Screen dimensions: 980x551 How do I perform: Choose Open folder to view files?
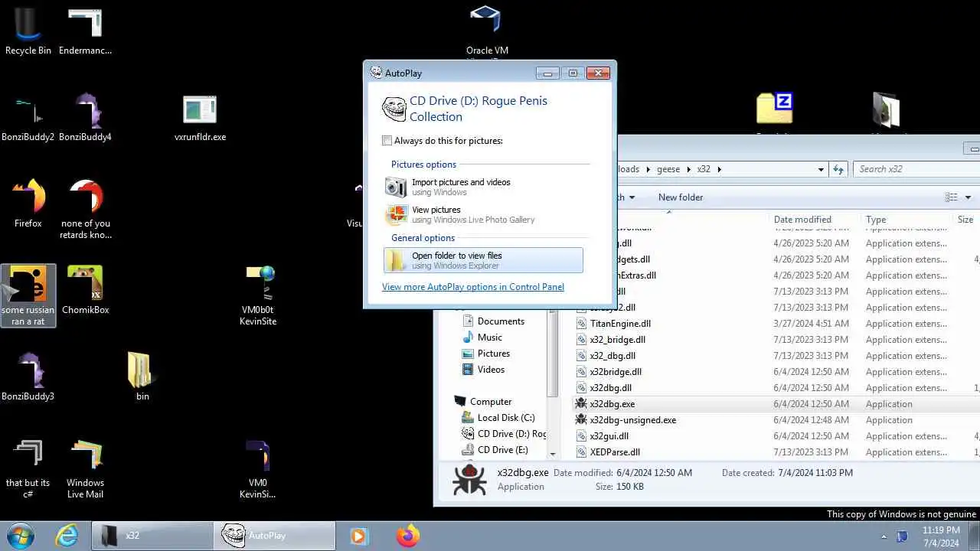pyautogui.click(x=483, y=260)
